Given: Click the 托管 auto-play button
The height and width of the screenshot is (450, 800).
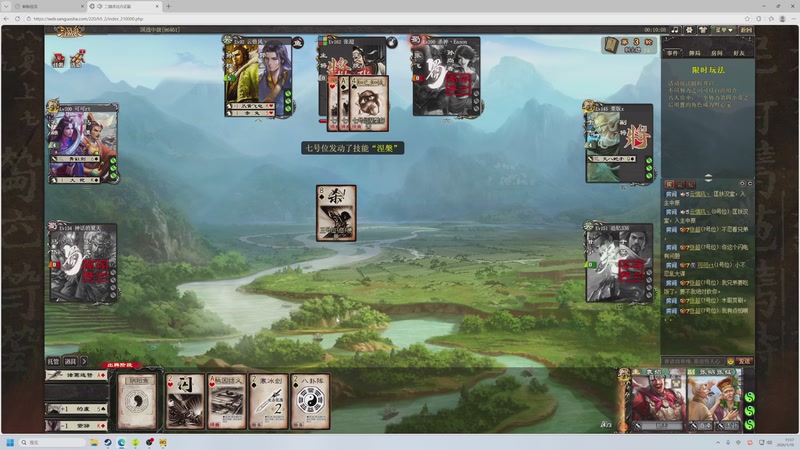Looking at the screenshot, I should 53,361.
